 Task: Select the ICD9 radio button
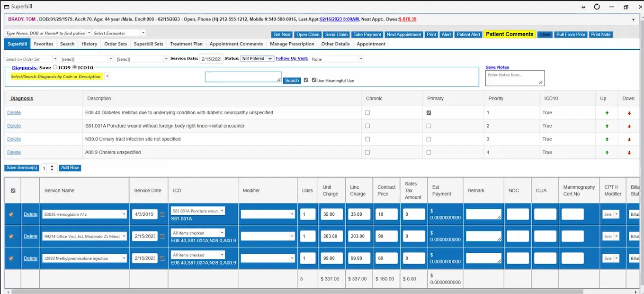(x=55, y=67)
